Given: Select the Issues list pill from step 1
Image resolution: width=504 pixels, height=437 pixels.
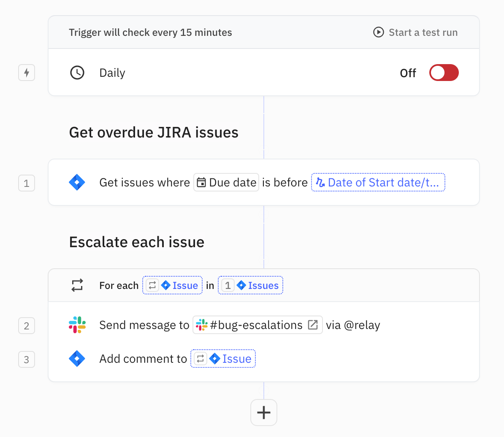Looking at the screenshot, I should (x=250, y=285).
